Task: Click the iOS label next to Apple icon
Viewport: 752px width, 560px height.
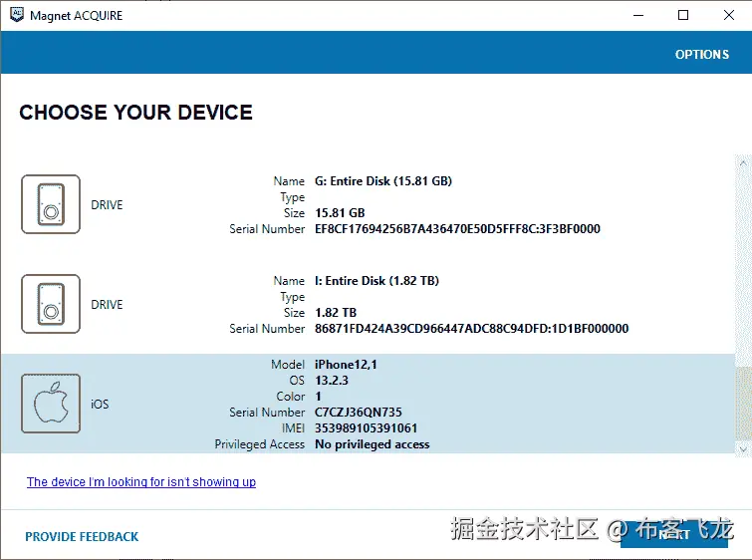Action: [100, 405]
